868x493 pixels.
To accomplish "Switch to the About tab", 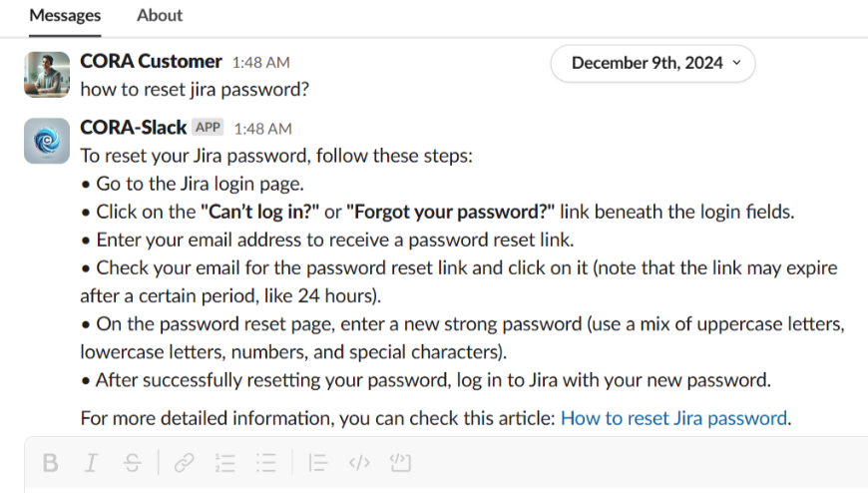I will click(x=160, y=16).
